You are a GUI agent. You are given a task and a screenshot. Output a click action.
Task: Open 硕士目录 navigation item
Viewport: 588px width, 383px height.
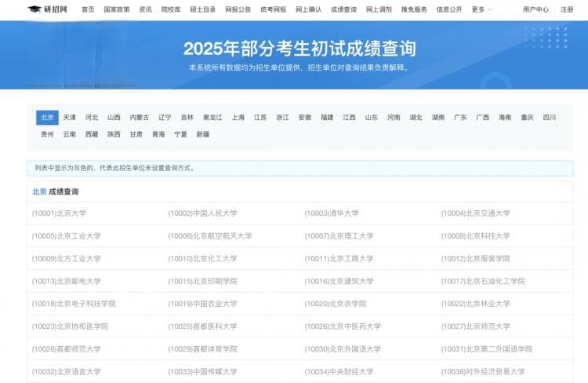tap(203, 9)
